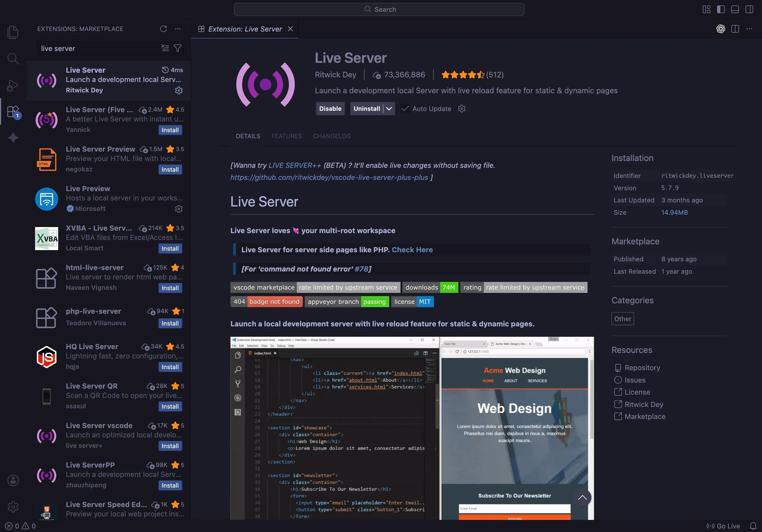Switch to the CHANGELOG tab

point(332,136)
